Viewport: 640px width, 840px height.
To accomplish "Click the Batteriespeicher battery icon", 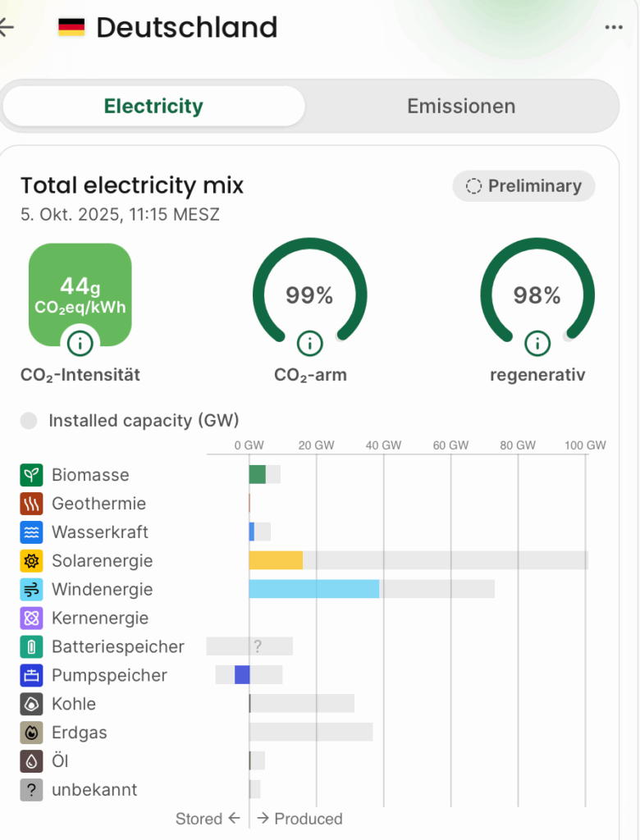I will coord(31,647).
